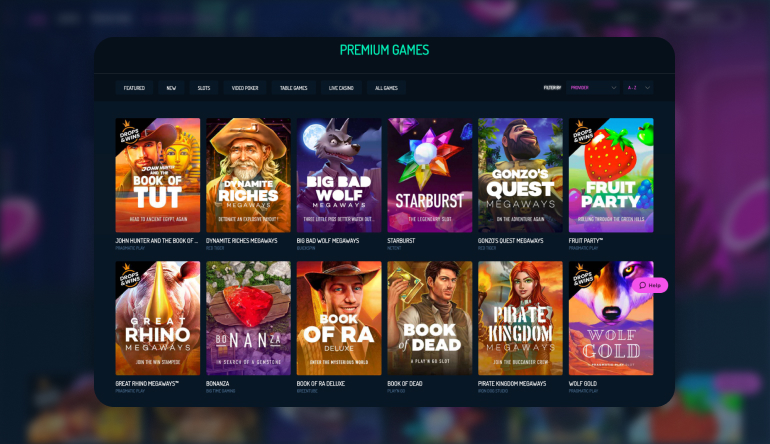
Task: Launch the Starburst game tile
Action: coord(430,175)
